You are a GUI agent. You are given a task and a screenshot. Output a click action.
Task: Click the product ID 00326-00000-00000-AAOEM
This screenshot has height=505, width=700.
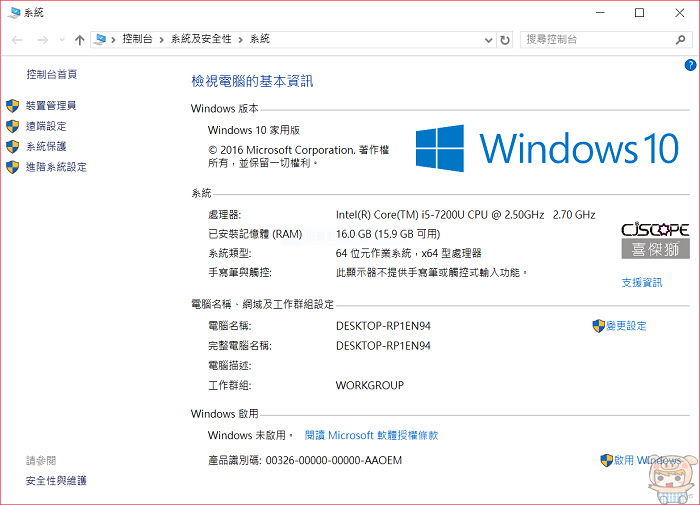pos(334,460)
